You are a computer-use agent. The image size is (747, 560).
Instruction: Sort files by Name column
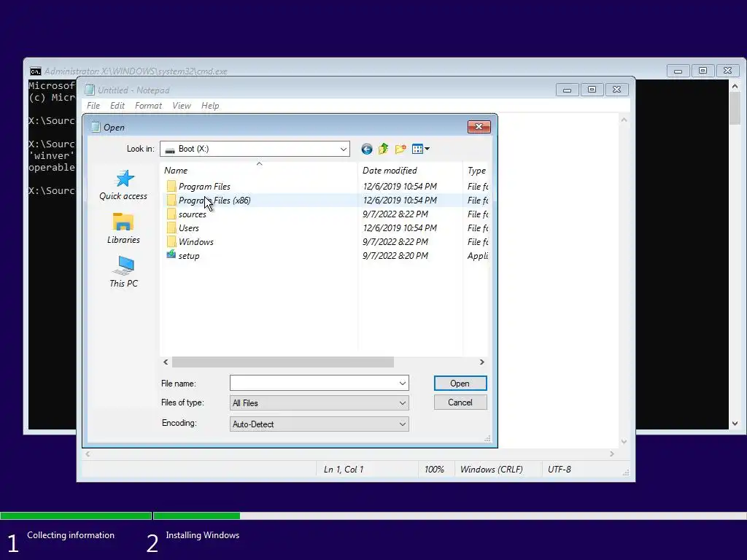[259, 171]
